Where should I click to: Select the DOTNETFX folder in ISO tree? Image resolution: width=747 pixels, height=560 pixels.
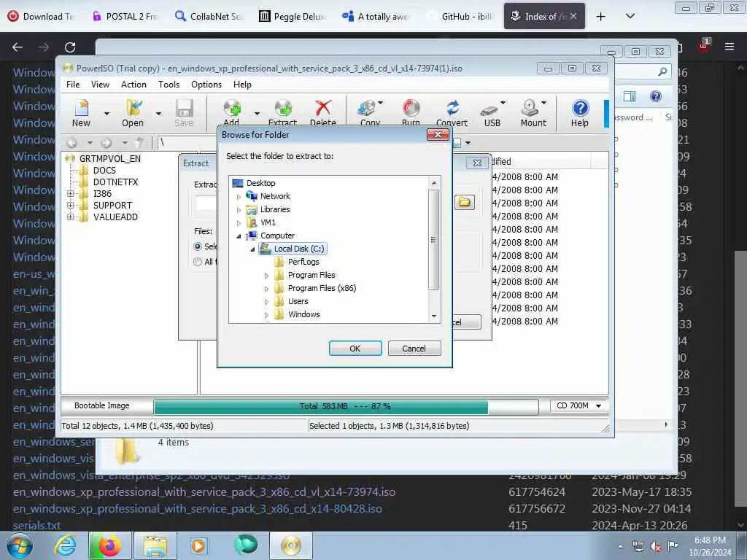click(x=115, y=182)
